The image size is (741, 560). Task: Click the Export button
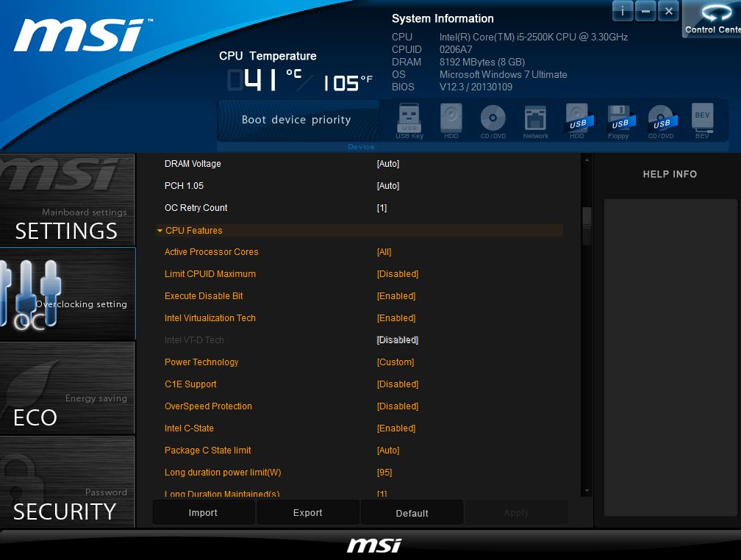[x=307, y=513]
